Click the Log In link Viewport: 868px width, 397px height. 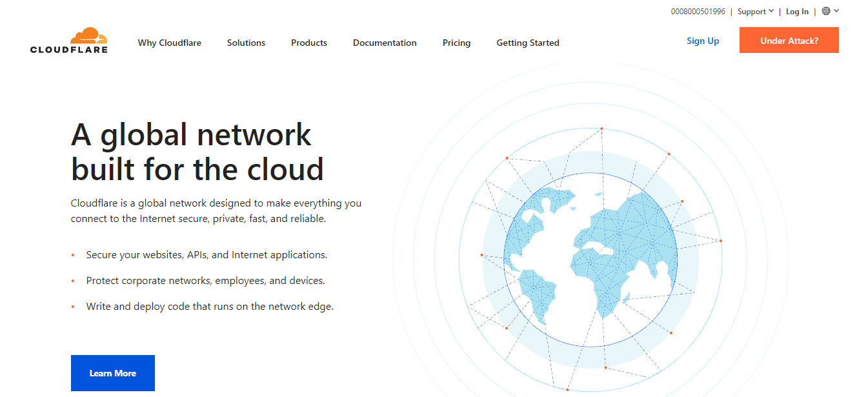point(797,12)
